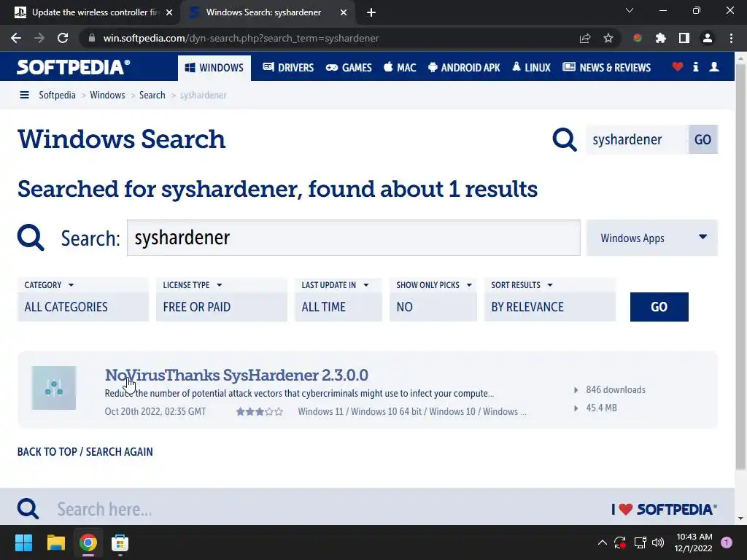Click the page vertical scrollbar
This screenshot has width=747, height=560.
[740, 267]
